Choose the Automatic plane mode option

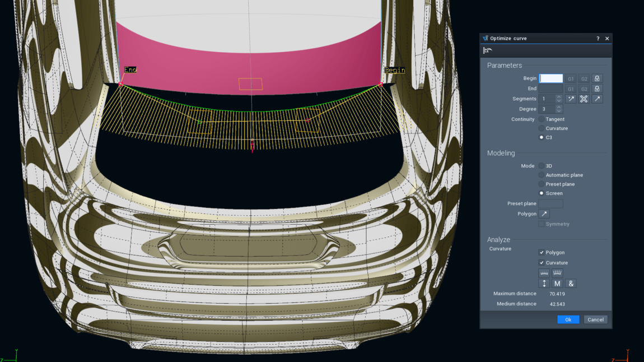pyautogui.click(x=541, y=175)
